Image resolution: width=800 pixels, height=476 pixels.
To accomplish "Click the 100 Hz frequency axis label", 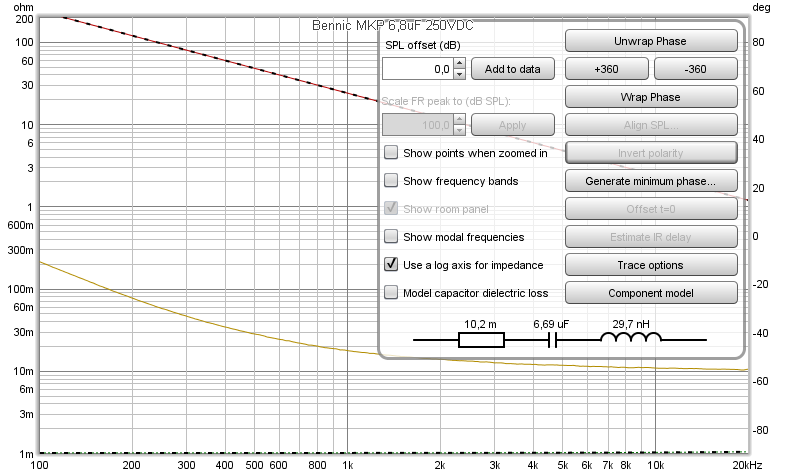I will (39, 465).
